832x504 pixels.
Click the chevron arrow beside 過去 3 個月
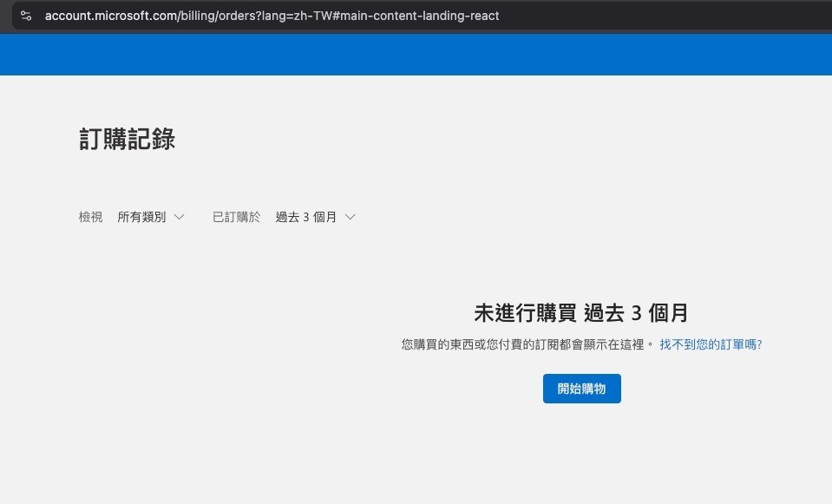pos(350,217)
